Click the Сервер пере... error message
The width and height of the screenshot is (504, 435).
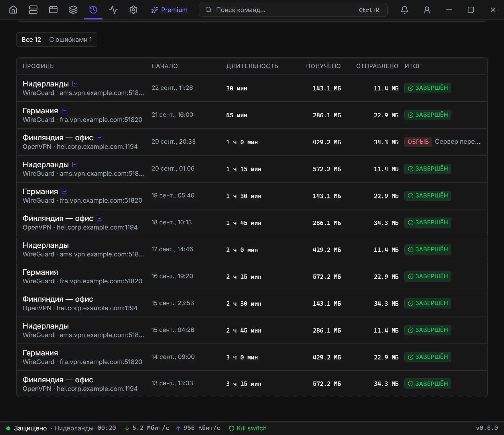point(458,142)
